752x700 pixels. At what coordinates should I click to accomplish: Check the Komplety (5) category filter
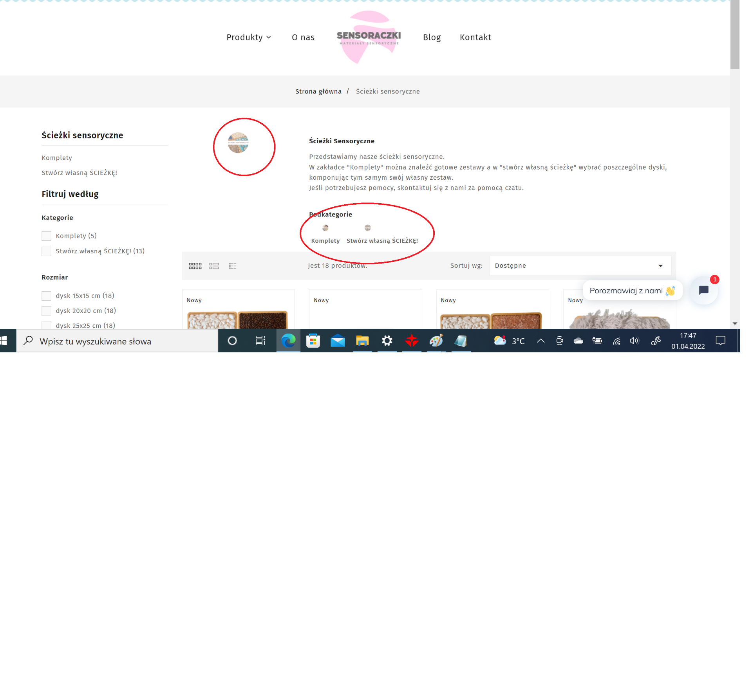point(47,236)
